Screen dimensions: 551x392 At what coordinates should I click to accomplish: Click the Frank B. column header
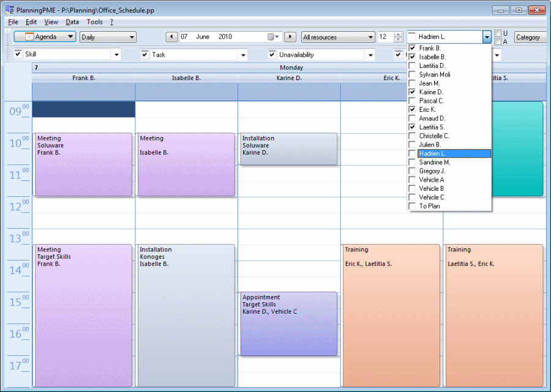pyautogui.click(x=84, y=78)
